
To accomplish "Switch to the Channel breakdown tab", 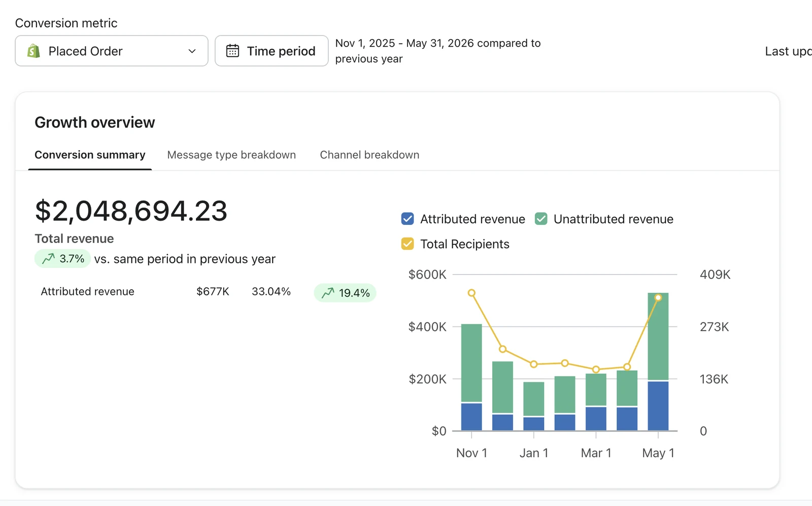I will point(369,155).
